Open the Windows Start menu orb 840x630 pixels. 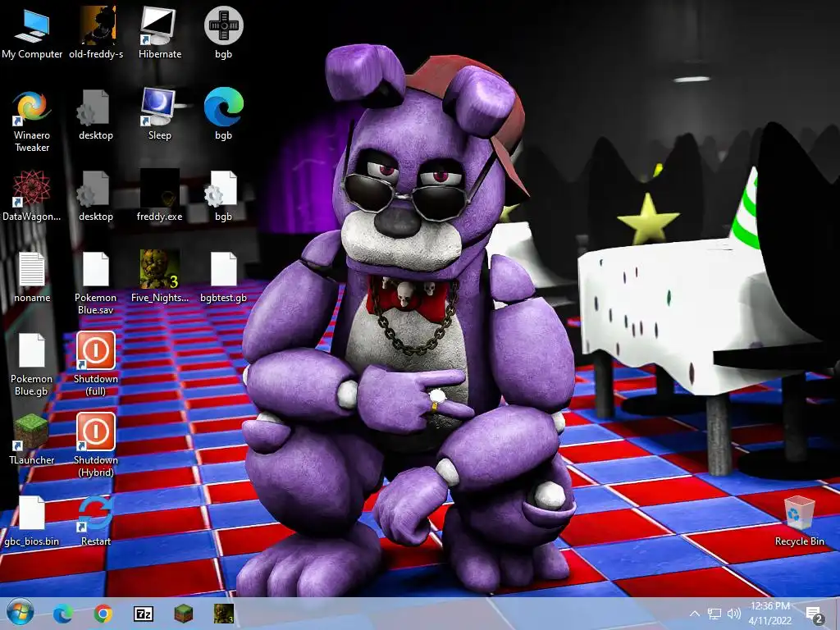coord(21,613)
